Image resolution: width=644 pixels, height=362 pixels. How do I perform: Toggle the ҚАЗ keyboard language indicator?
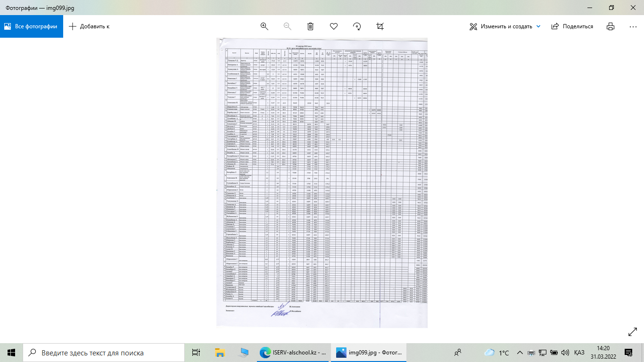(x=579, y=353)
